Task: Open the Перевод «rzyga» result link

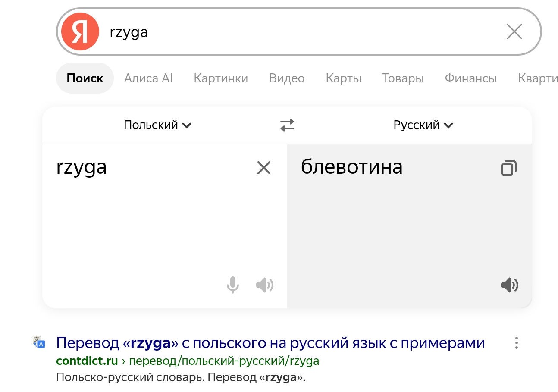Action: click(x=270, y=343)
